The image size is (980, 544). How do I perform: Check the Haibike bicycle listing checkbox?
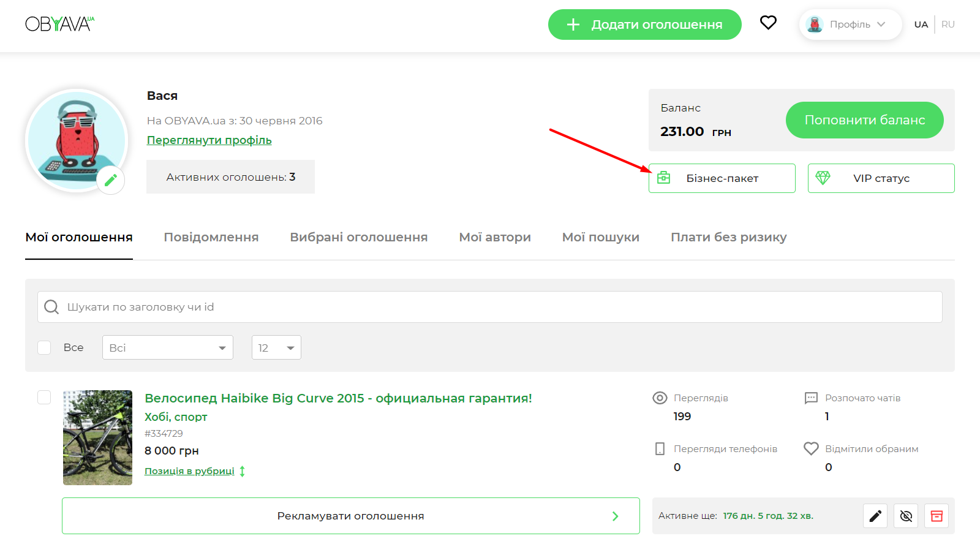coord(44,398)
